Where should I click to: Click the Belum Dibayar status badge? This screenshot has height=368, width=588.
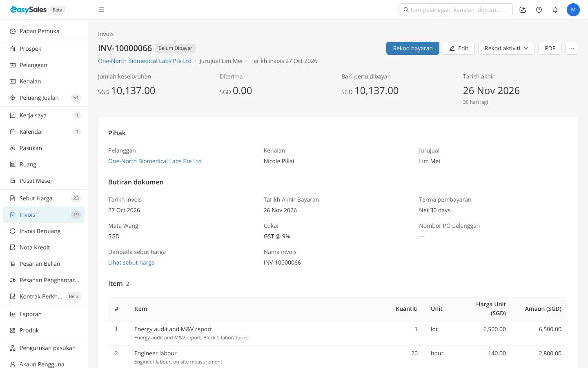click(x=175, y=48)
